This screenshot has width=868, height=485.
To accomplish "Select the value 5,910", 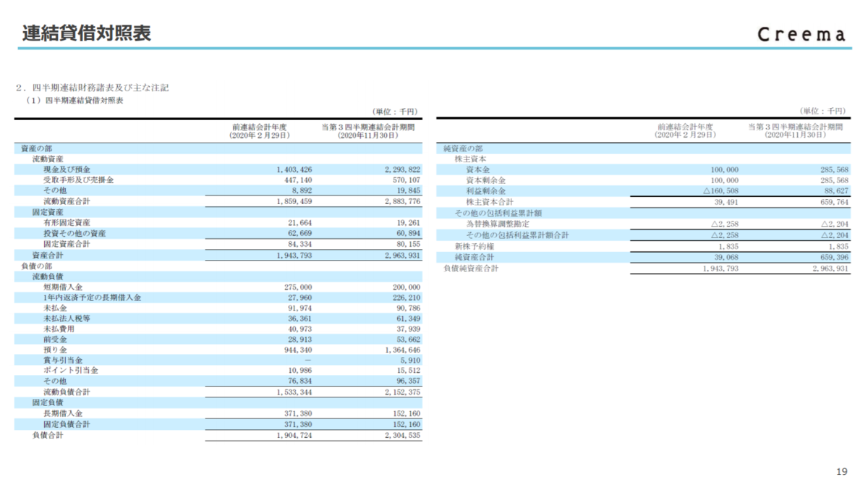I will click(x=411, y=360).
